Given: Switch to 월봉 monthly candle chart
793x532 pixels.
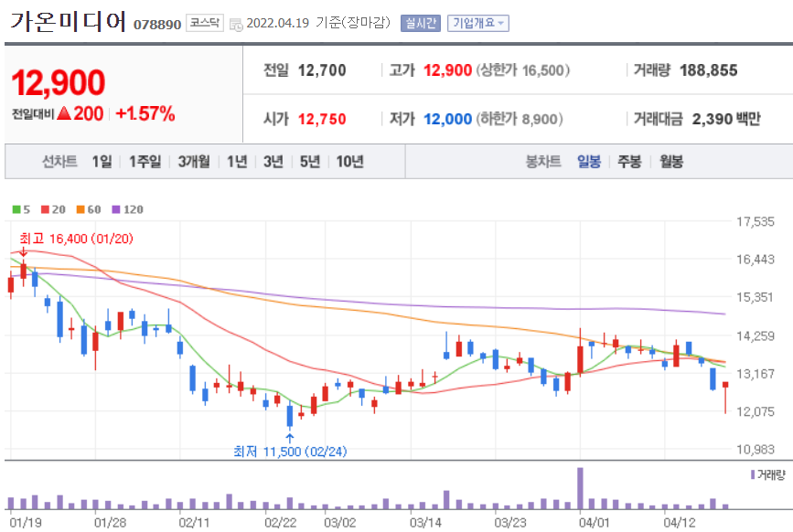Looking at the screenshot, I should (671, 162).
